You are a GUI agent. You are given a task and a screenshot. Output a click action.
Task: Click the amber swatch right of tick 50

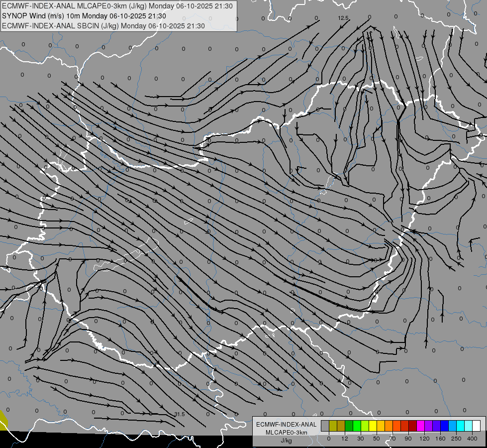tap(381, 426)
